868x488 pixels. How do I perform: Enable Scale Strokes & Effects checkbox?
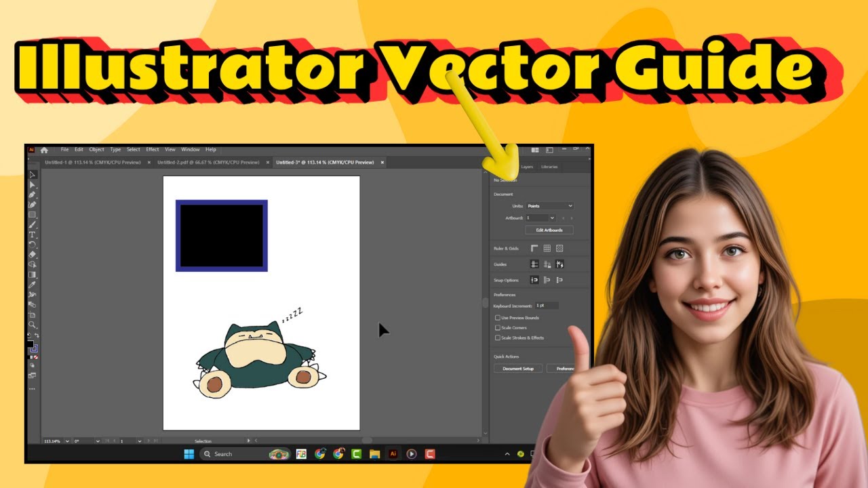click(x=498, y=338)
